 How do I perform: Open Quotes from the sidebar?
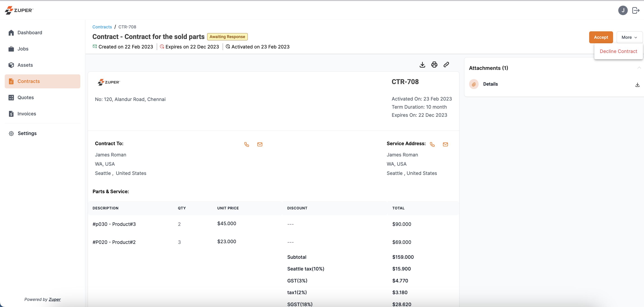pos(25,97)
